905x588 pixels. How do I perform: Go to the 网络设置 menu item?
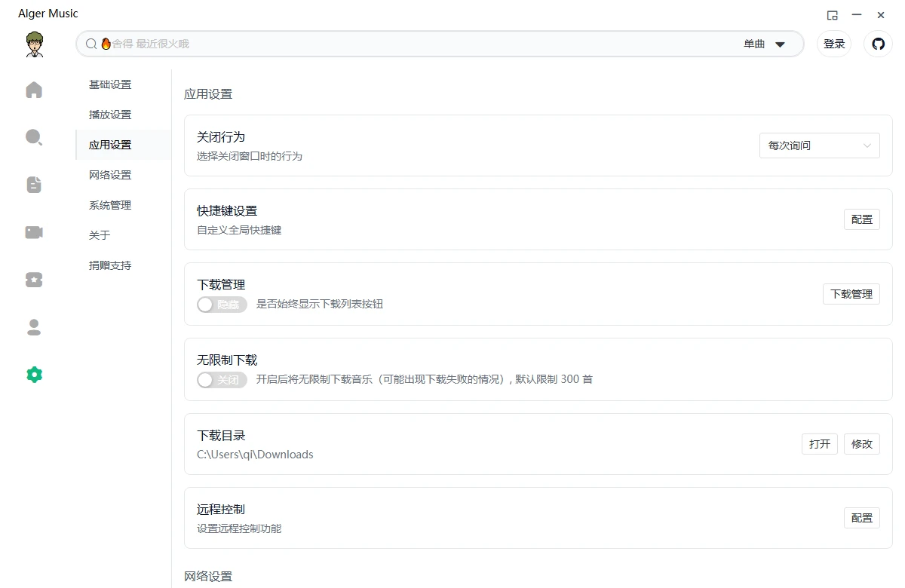pyautogui.click(x=110, y=175)
